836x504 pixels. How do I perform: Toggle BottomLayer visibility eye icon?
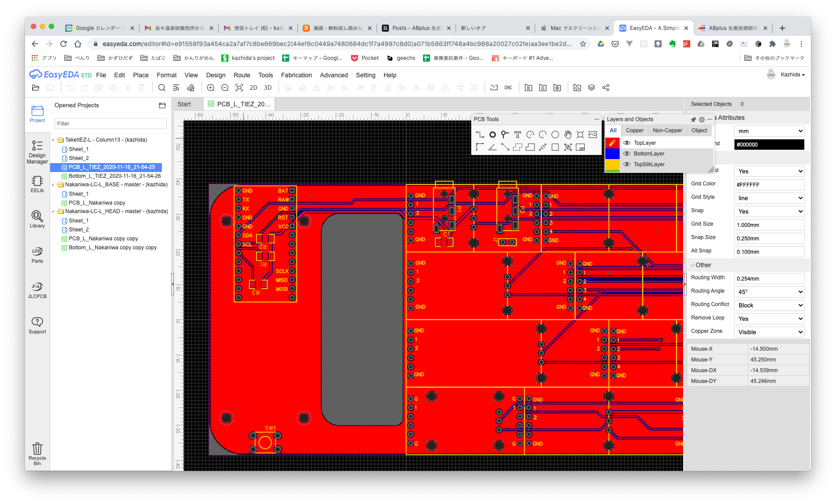627,154
